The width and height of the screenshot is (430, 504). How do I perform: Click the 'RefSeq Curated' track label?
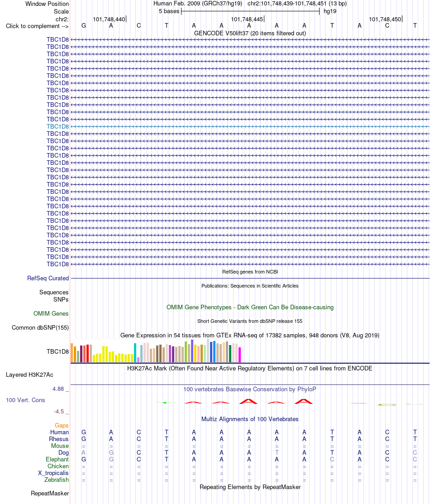(x=48, y=278)
